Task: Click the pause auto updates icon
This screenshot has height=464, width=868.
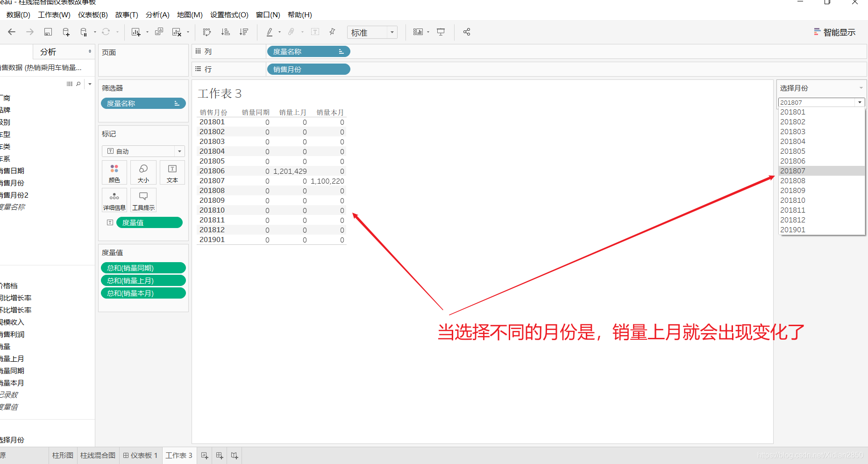Action: coord(84,32)
